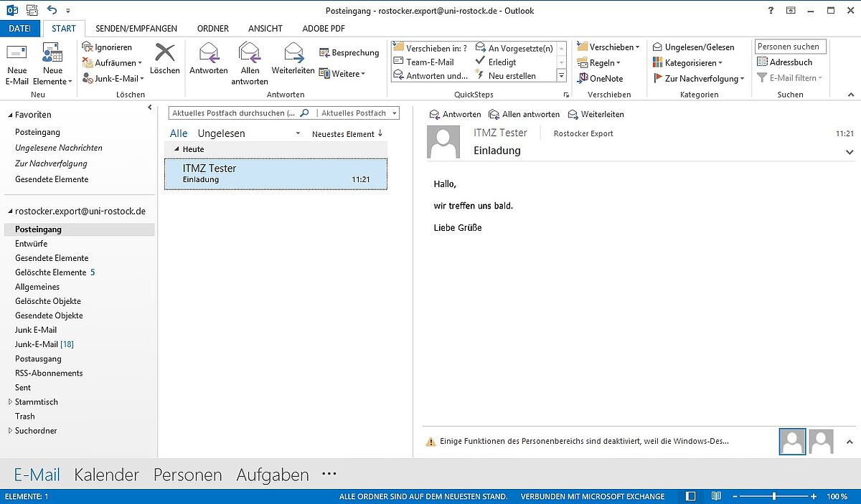
Task: Click the Undo arrow in the quick access toolbar
Action: pos(52,11)
